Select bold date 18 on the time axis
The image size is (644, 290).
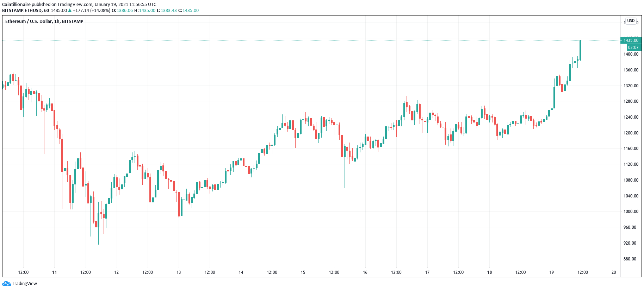point(489,272)
